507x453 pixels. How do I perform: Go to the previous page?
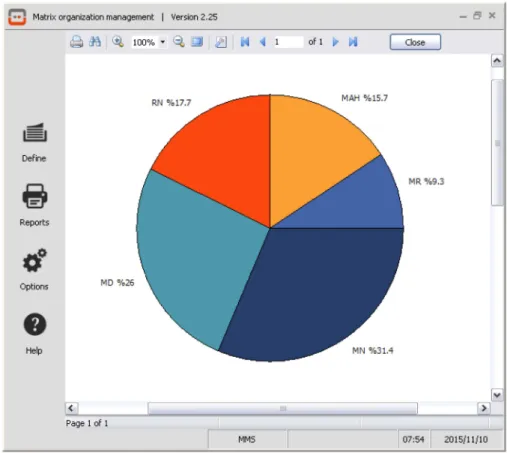click(x=263, y=42)
